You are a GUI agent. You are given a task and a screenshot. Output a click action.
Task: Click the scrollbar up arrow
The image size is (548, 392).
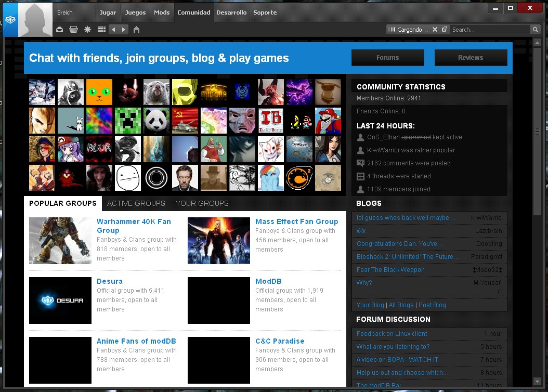538,43
